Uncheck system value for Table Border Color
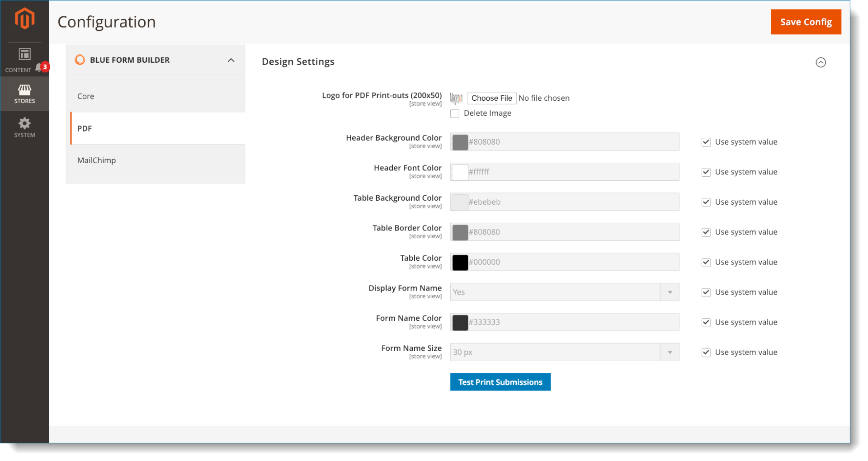The image size is (868, 461). 706,232
